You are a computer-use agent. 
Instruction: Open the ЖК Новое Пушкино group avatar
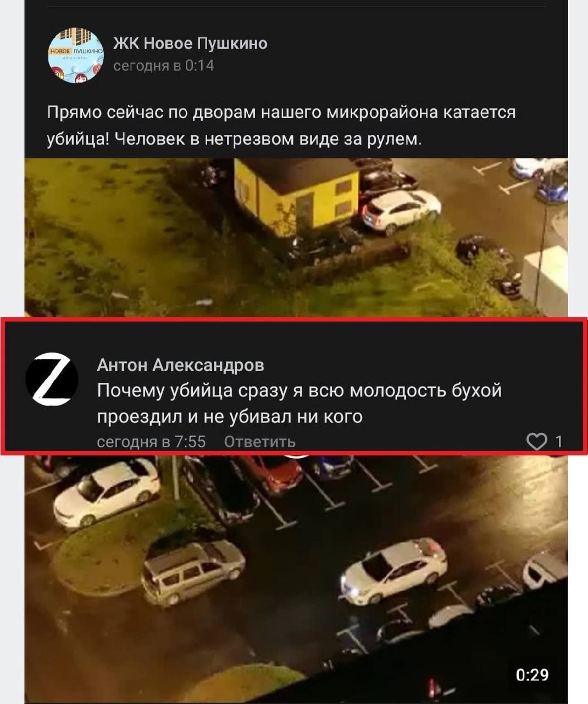coord(76,56)
